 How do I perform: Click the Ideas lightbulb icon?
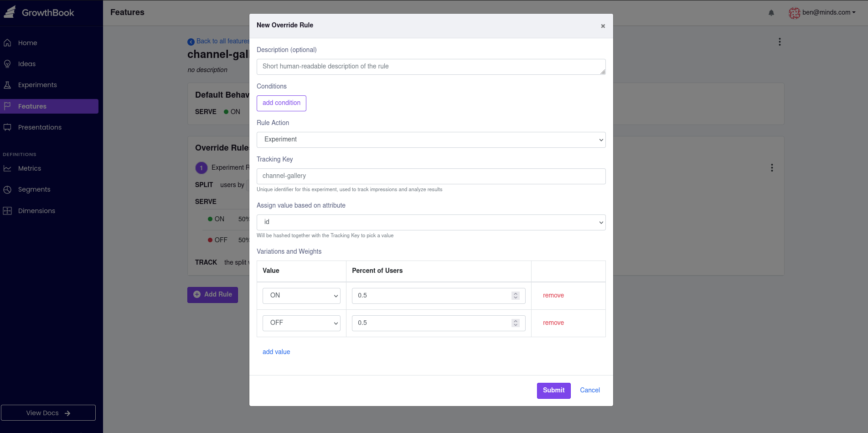(x=7, y=64)
